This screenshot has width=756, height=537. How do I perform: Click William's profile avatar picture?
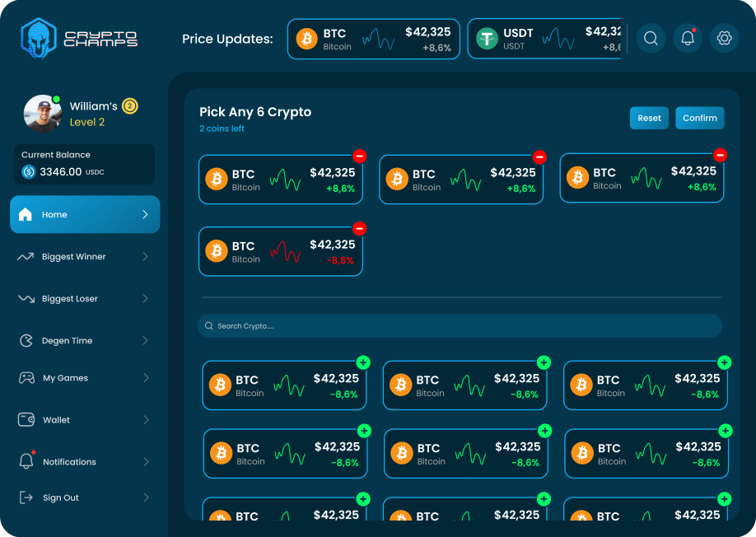coord(42,114)
